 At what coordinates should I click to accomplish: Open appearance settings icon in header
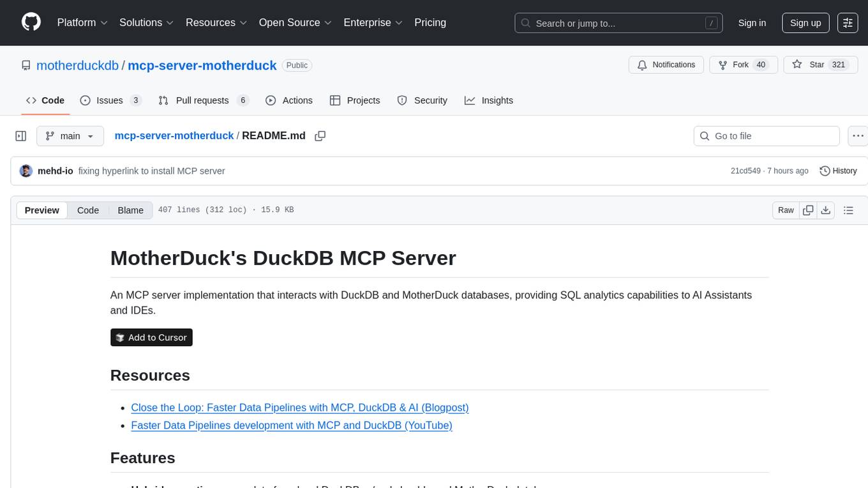click(848, 23)
